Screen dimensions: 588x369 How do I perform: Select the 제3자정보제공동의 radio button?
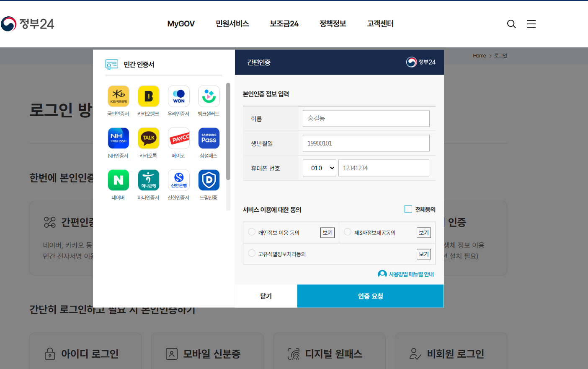pyautogui.click(x=348, y=232)
